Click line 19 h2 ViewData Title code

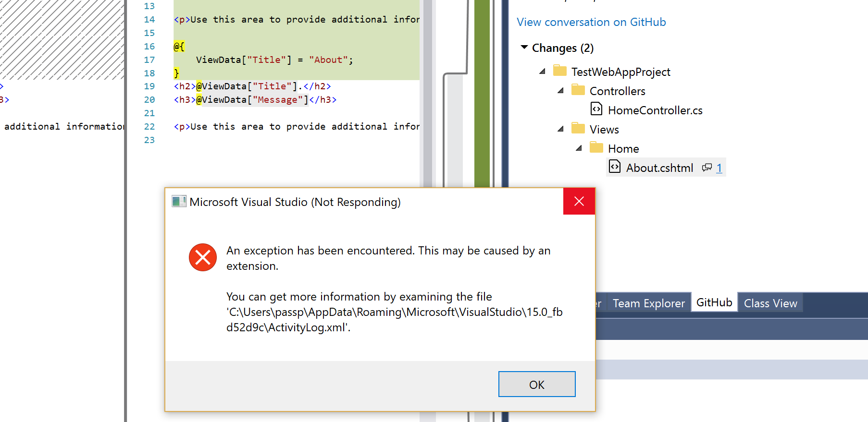tap(252, 86)
